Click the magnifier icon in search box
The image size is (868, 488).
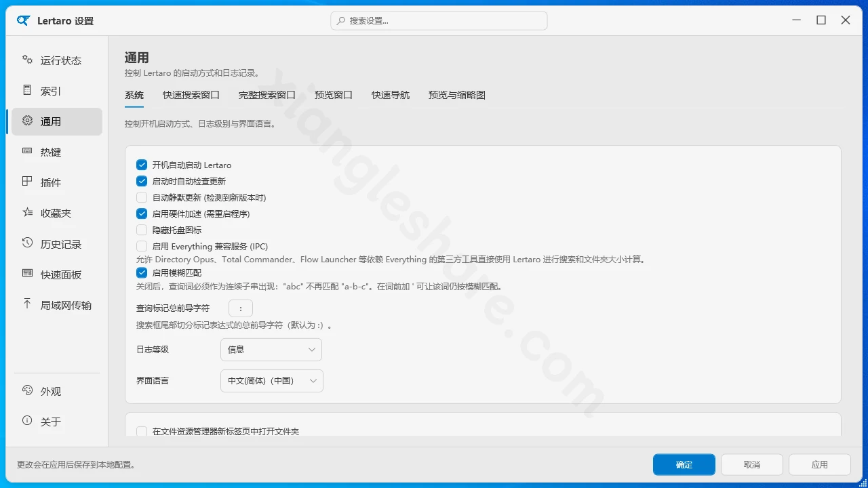coord(341,21)
